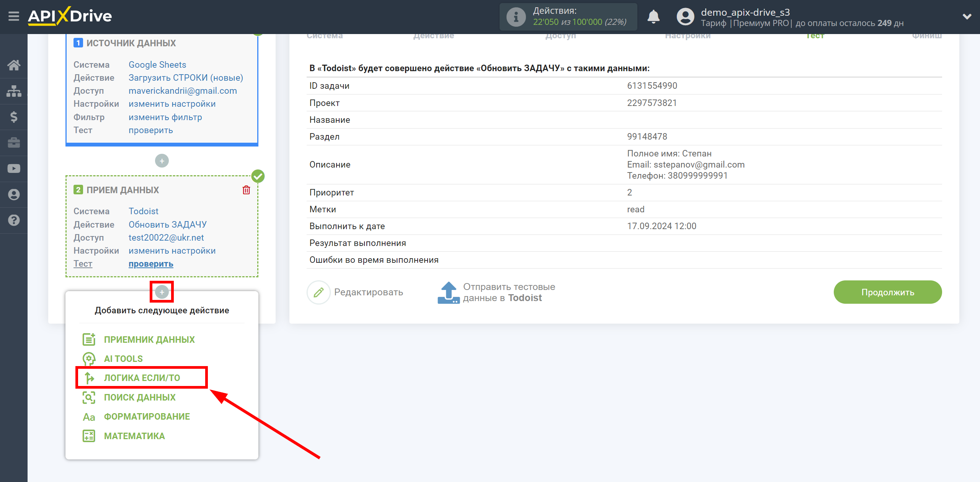The image size is (980, 482).
Task: Go to Home in sidebar
Action: pyautogui.click(x=14, y=65)
